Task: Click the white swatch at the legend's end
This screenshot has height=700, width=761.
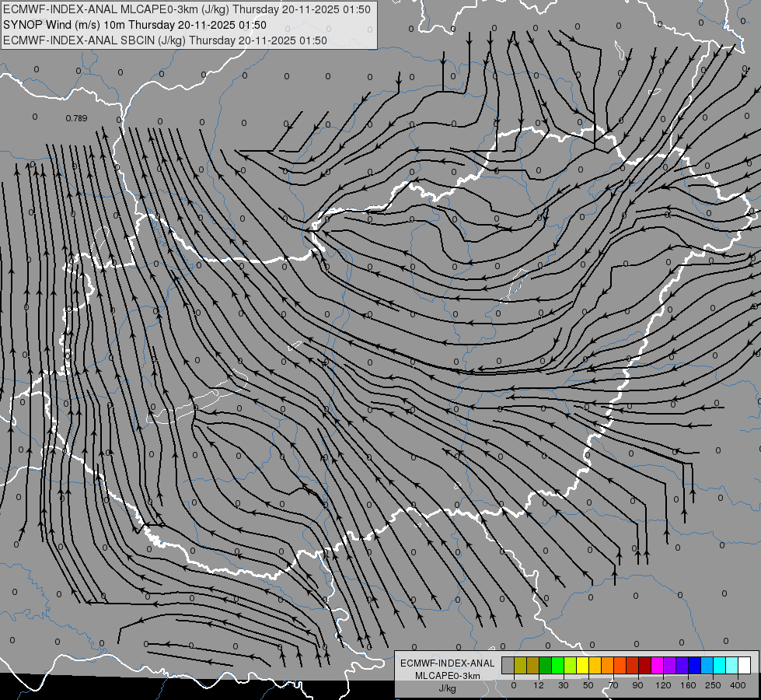Action: tap(745, 665)
